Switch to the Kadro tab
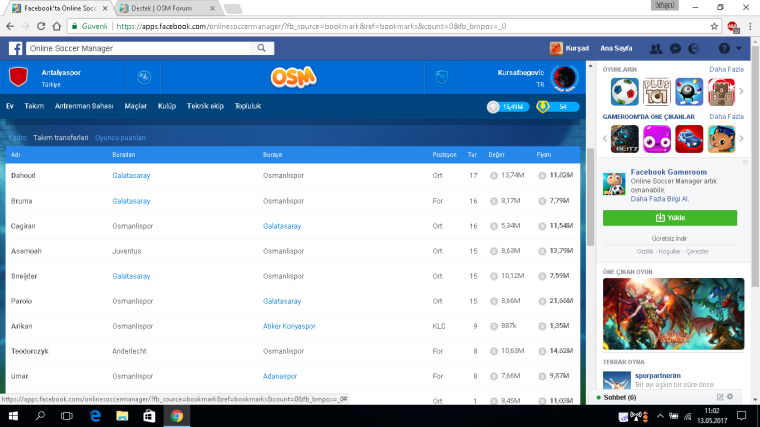 [x=17, y=138]
